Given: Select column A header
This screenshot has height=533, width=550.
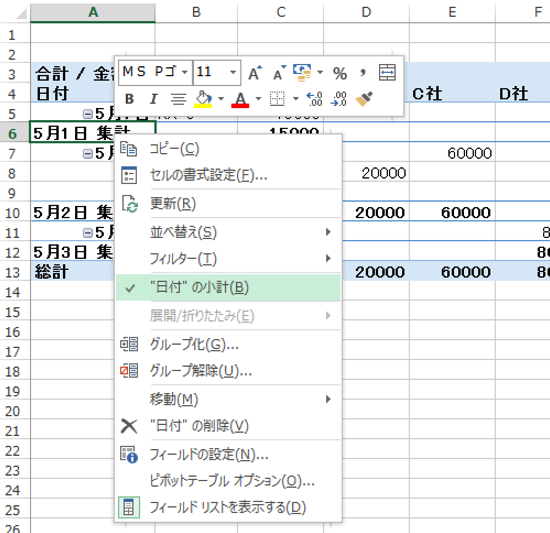Looking at the screenshot, I should coord(93,12).
